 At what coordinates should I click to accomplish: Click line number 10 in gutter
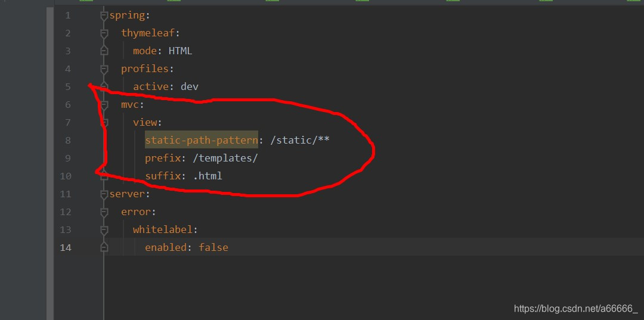66,176
